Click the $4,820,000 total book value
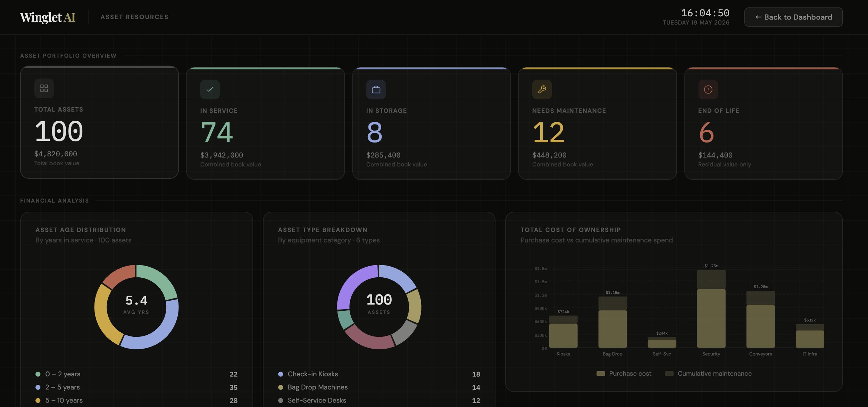 coord(56,154)
